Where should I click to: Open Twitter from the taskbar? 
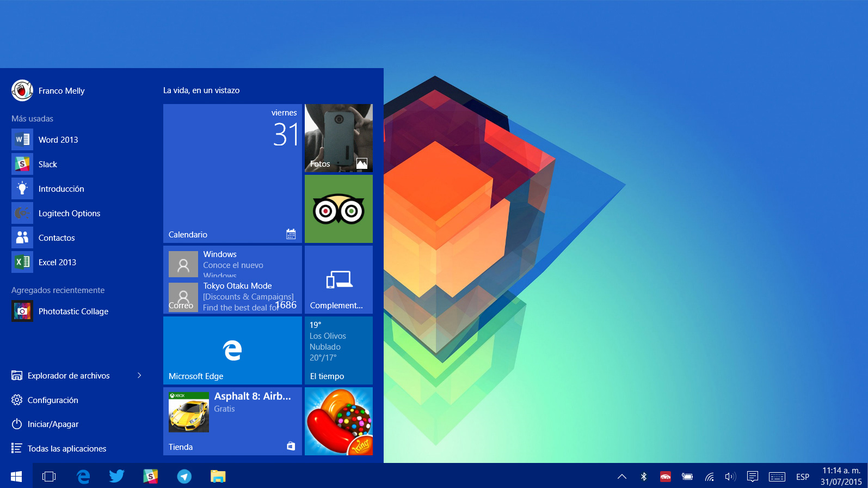(x=116, y=476)
